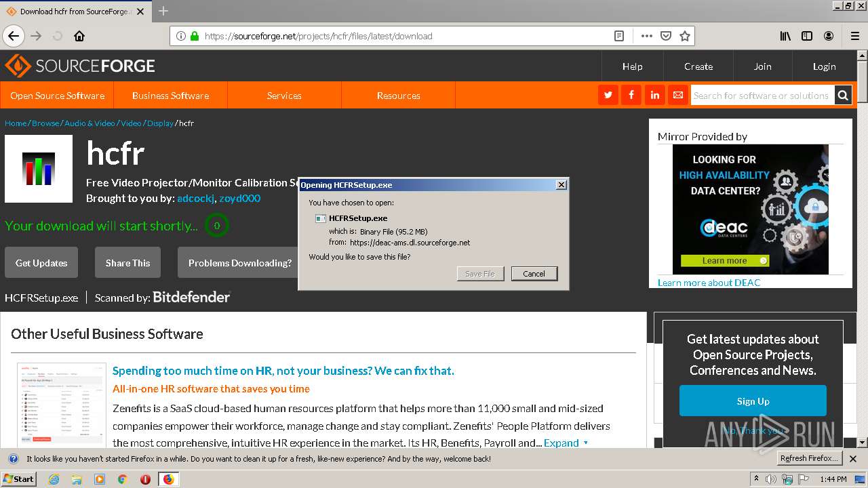868x488 pixels.
Task: Bookmark this page with star icon
Action: tap(685, 36)
